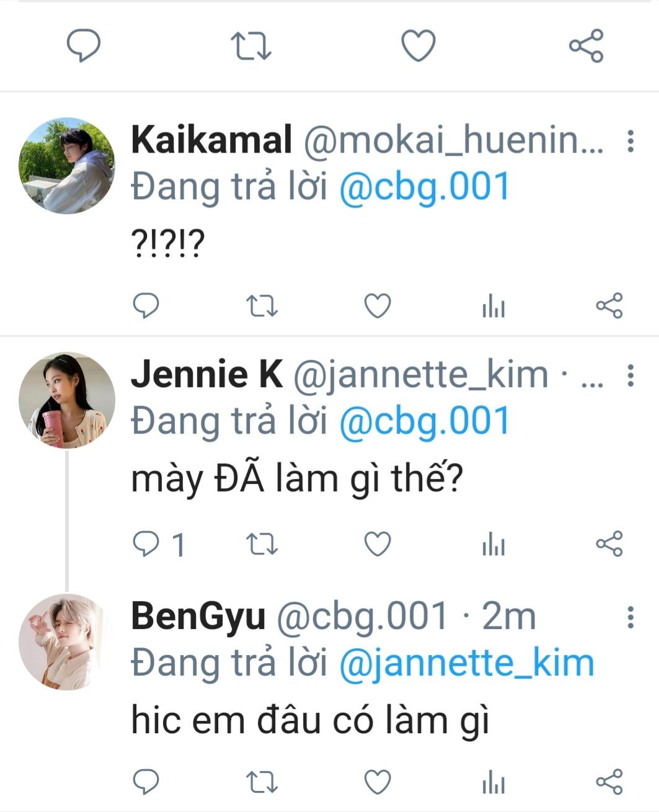The height and width of the screenshot is (812, 659).
Task: Share BenGyu's reply tweet
Action: click(609, 782)
